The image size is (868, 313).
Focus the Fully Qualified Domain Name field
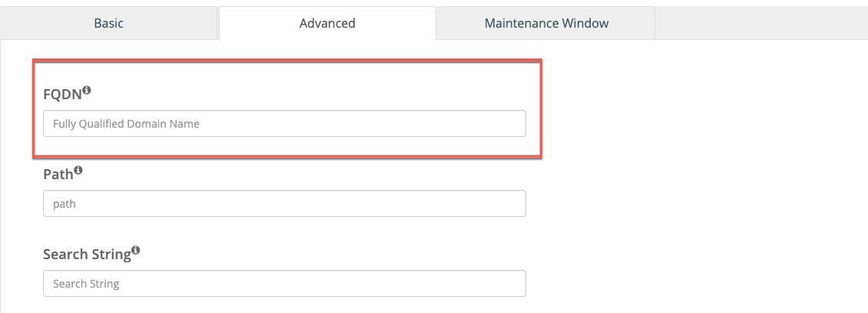coord(284,124)
